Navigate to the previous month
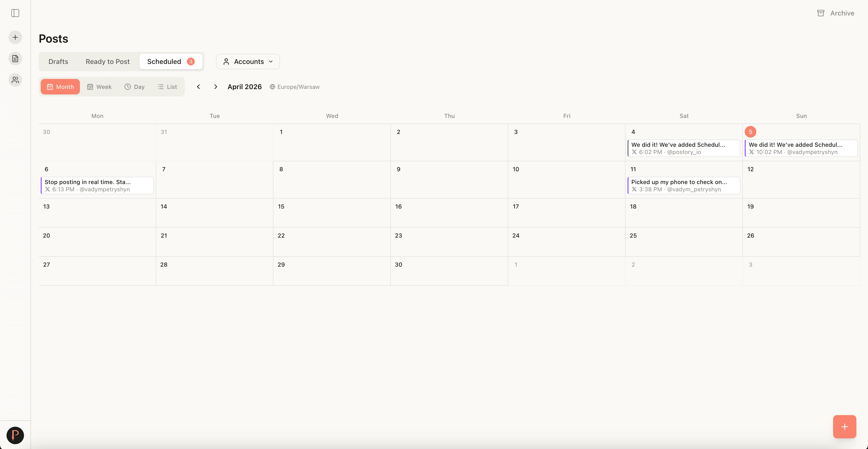Screen dimensions: 868x449 point(198,86)
